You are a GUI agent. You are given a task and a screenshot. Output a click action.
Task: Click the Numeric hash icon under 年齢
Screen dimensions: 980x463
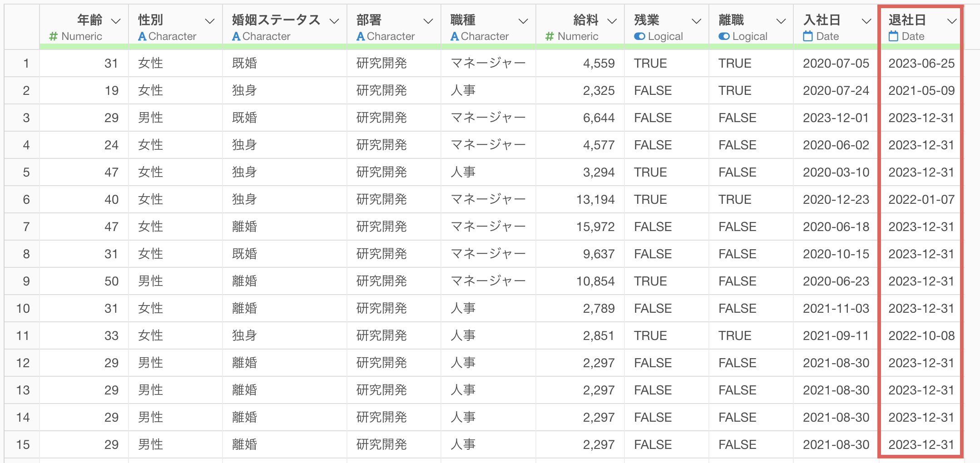tap(53, 36)
